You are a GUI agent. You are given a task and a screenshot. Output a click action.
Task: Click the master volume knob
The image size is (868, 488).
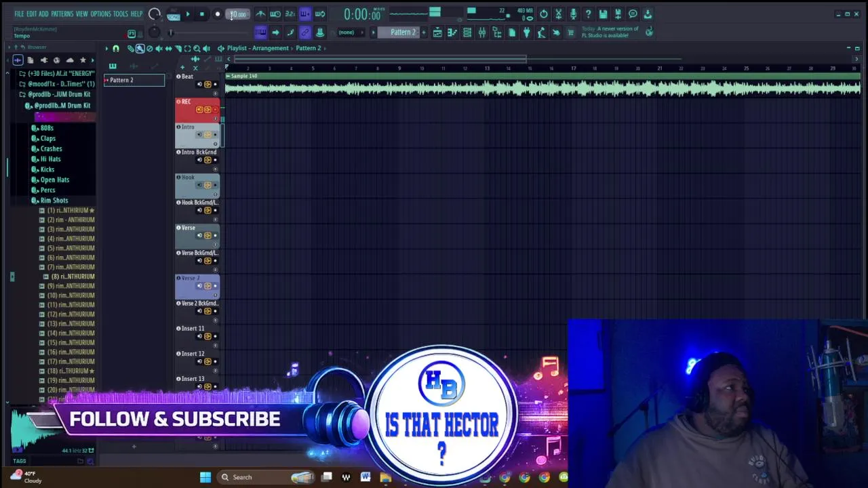pyautogui.click(x=155, y=14)
